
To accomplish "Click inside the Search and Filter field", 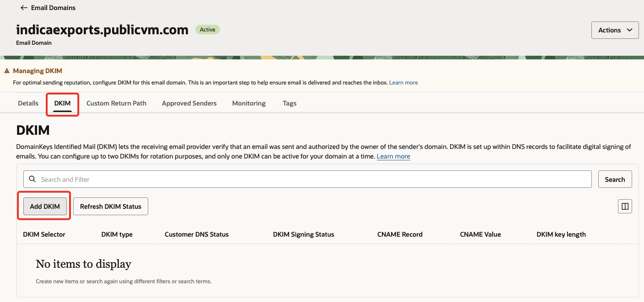I will click(x=183, y=179).
